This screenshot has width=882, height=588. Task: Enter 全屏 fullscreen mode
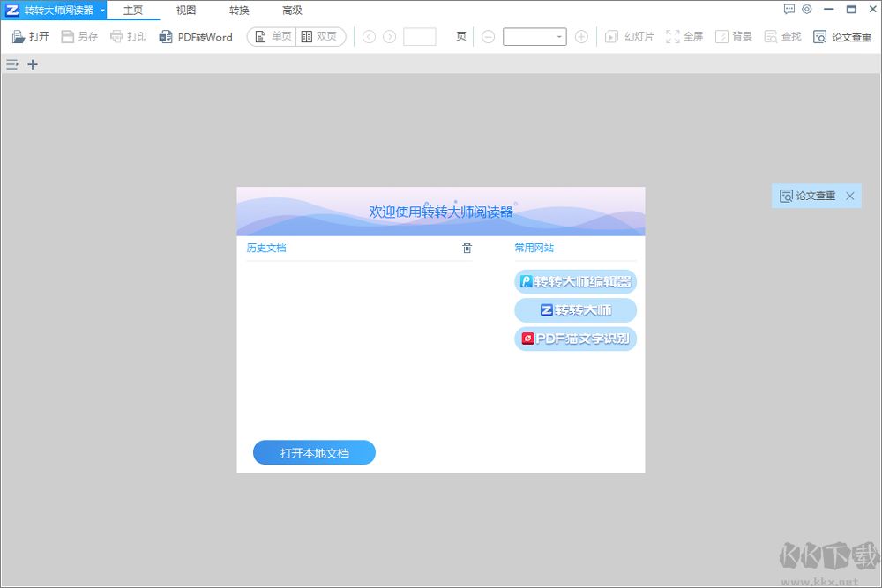click(684, 36)
